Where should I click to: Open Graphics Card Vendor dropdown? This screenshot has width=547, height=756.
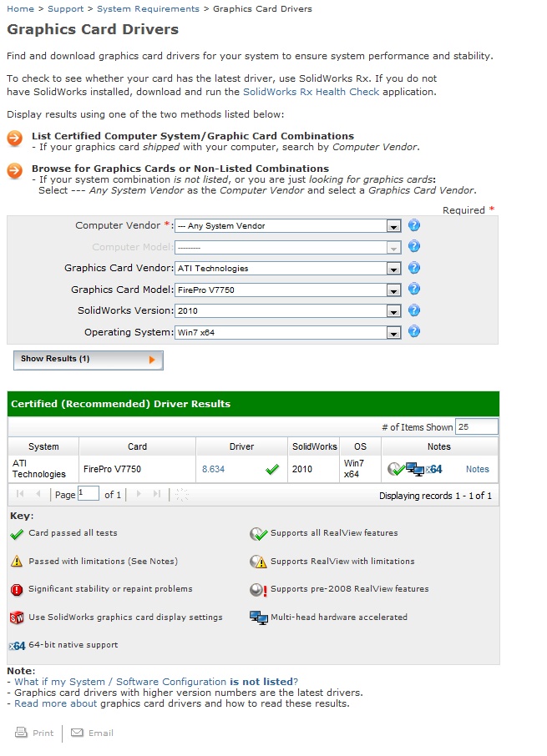(x=393, y=269)
